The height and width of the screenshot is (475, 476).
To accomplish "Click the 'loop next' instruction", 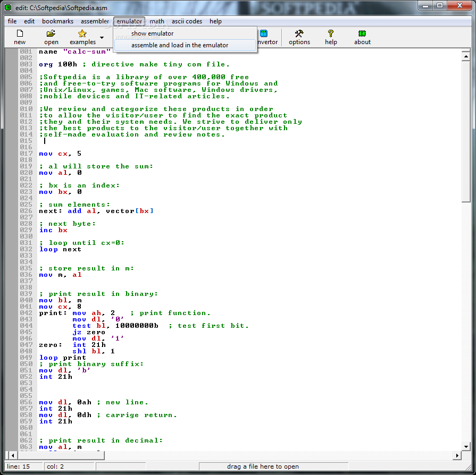I will [60, 249].
